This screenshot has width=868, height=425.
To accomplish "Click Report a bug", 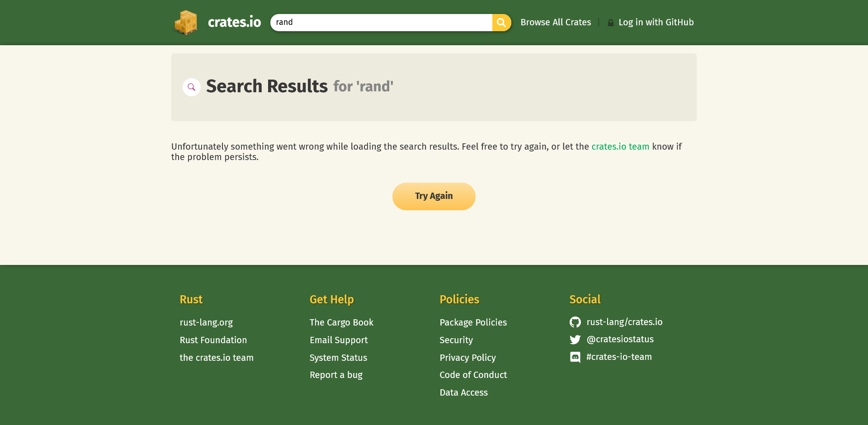I will [x=336, y=375].
